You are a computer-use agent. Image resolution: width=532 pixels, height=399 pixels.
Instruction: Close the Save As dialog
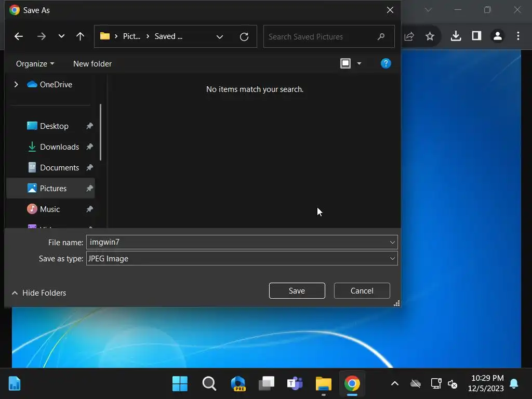[x=390, y=10]
